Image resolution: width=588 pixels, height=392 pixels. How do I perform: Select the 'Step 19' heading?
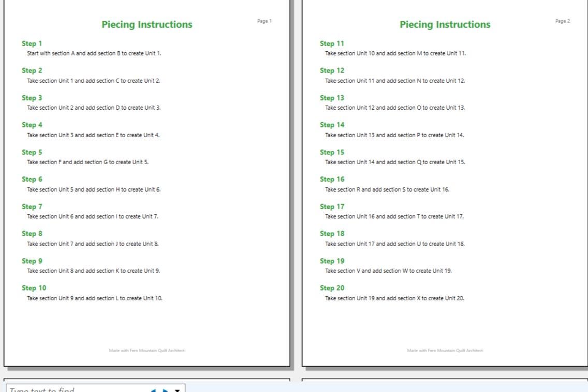tap(332, 261)
